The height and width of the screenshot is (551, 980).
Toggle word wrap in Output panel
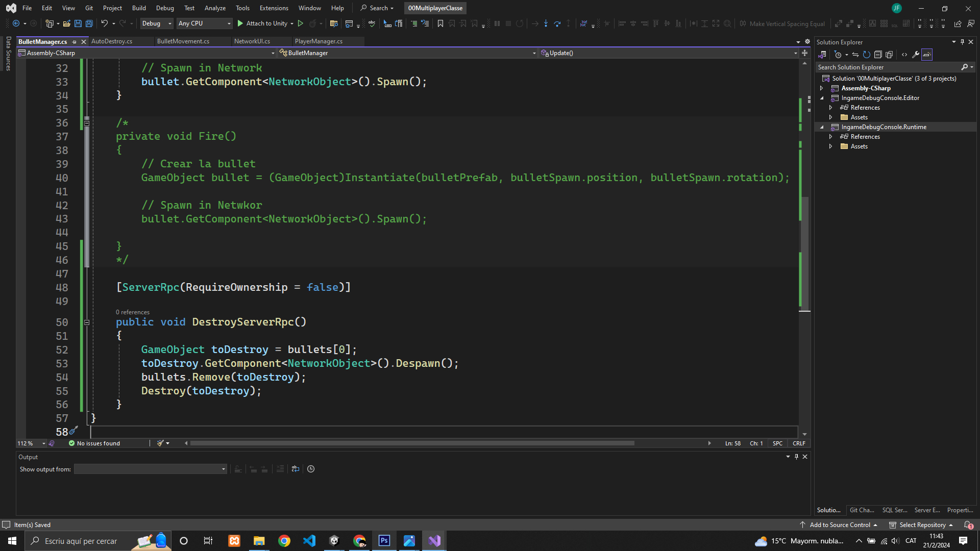(x=296, y=469)
